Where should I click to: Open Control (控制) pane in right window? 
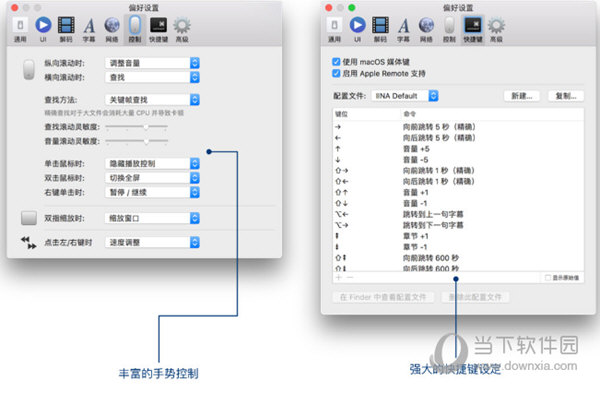(x=449, y=30)
